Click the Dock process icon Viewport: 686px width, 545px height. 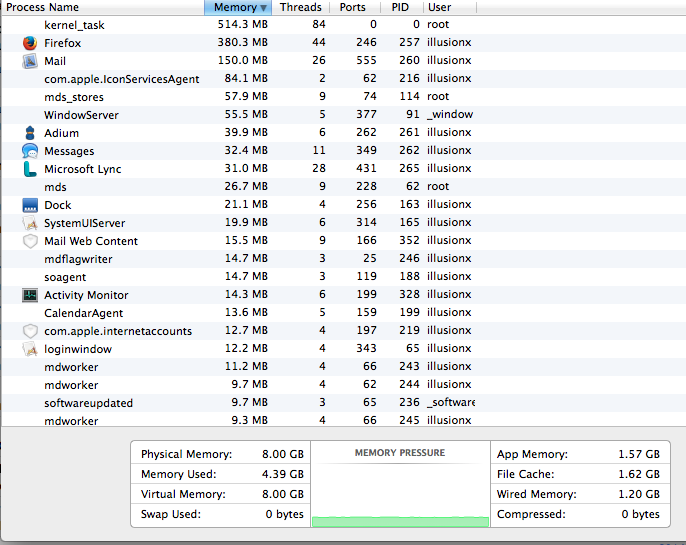30,205
